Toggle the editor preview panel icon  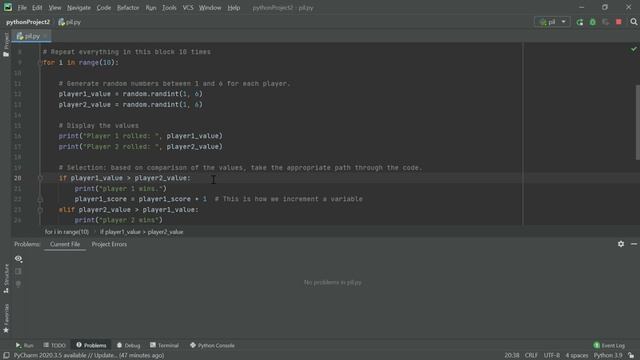pos(18,271)
